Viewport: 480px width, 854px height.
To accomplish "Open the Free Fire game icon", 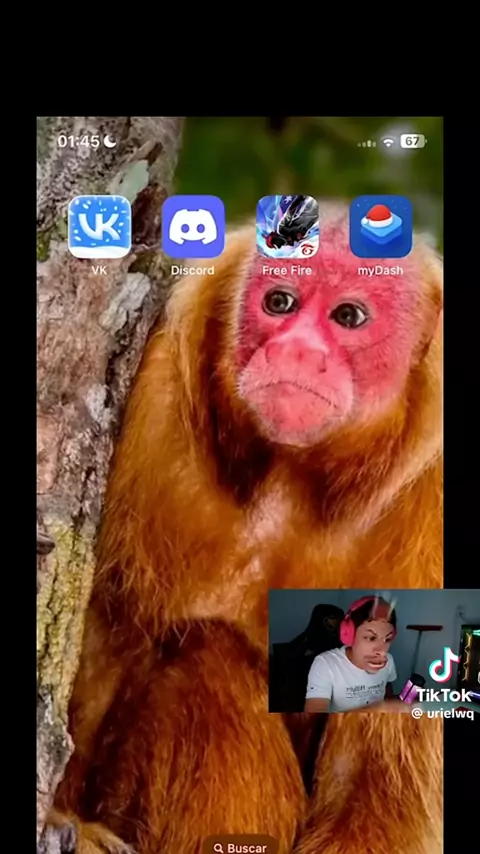I will tap(288, 226).
